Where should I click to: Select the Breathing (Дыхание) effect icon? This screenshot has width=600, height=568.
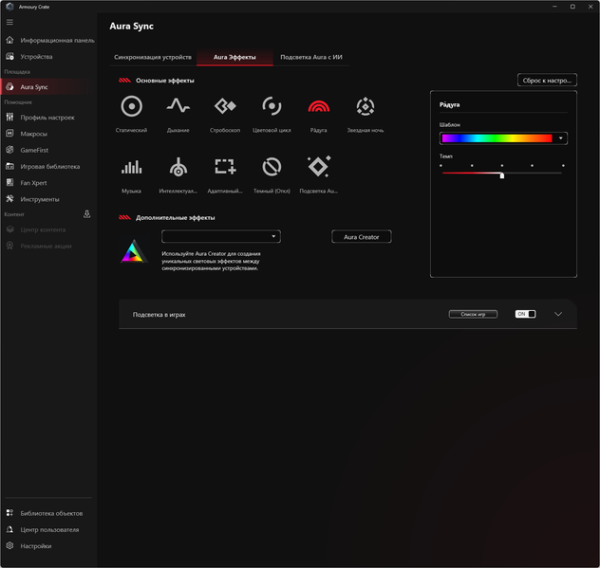tap(178, 106)
